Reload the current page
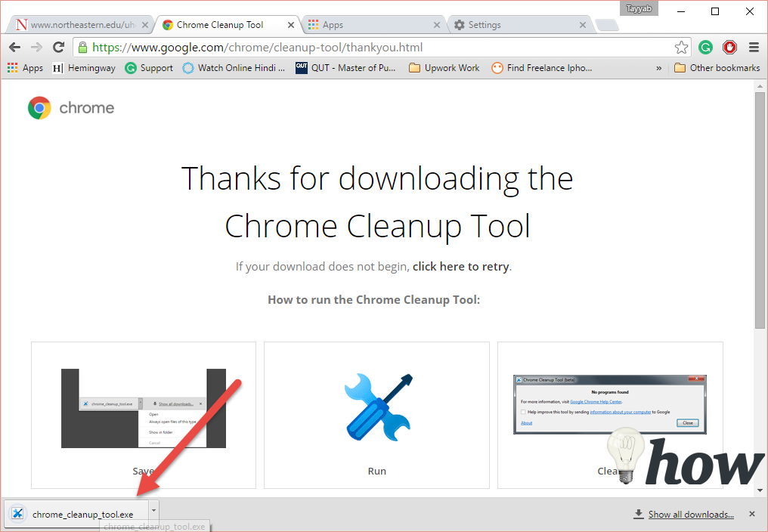 (59, 47)
